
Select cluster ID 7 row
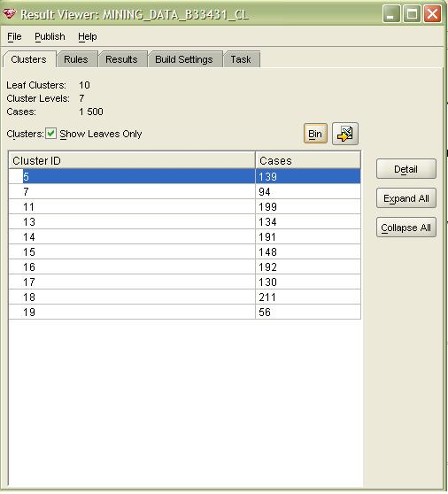point(185,191)
